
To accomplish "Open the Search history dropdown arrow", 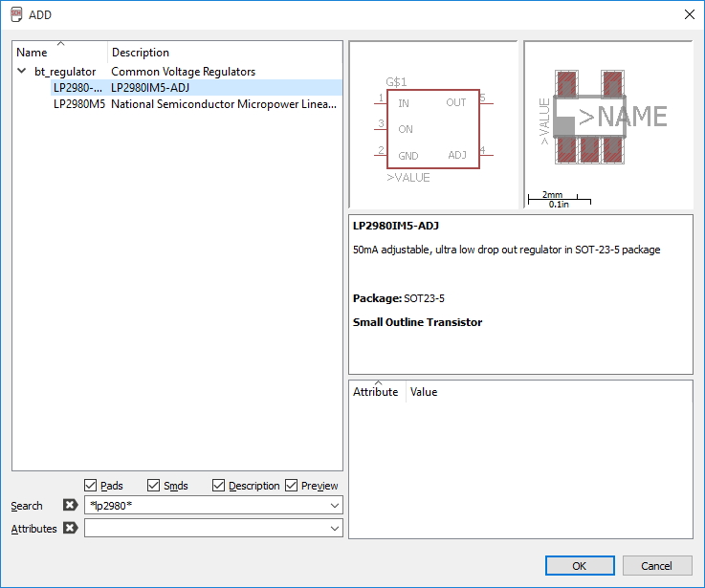I will tap(335, 505).
